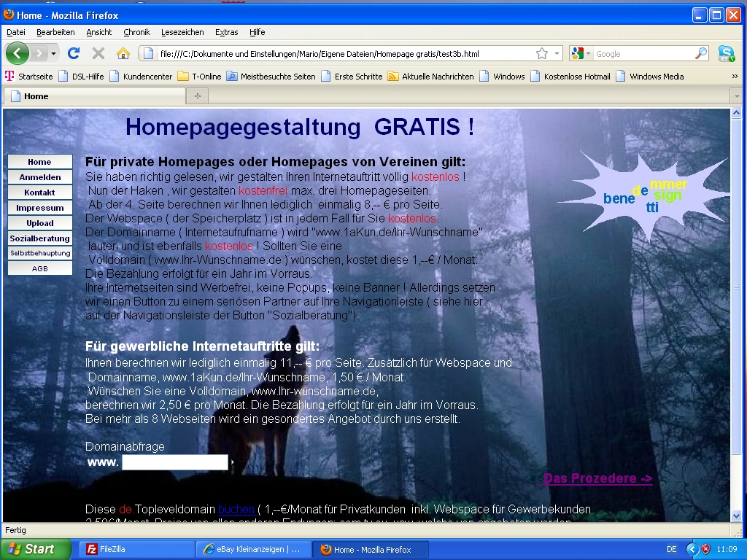The image size is (747, 560).
Task: Open the Lesezeichen menu
Action: (182, 32)
